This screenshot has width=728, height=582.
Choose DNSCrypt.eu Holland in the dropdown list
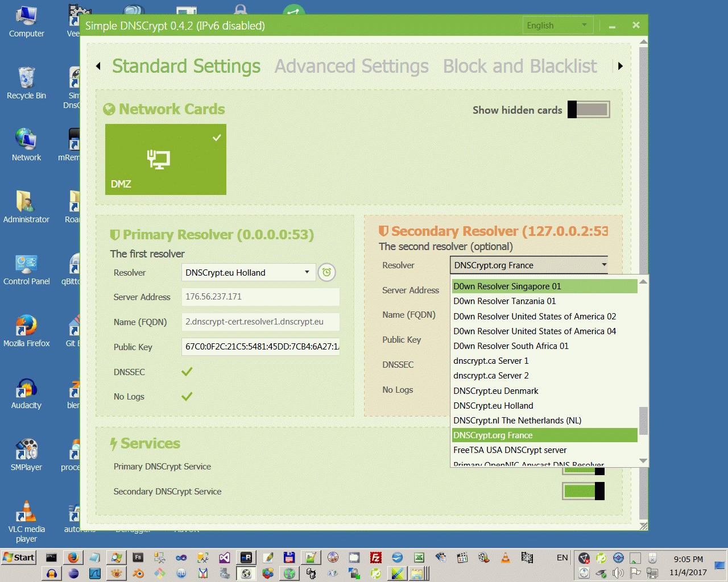544,406
